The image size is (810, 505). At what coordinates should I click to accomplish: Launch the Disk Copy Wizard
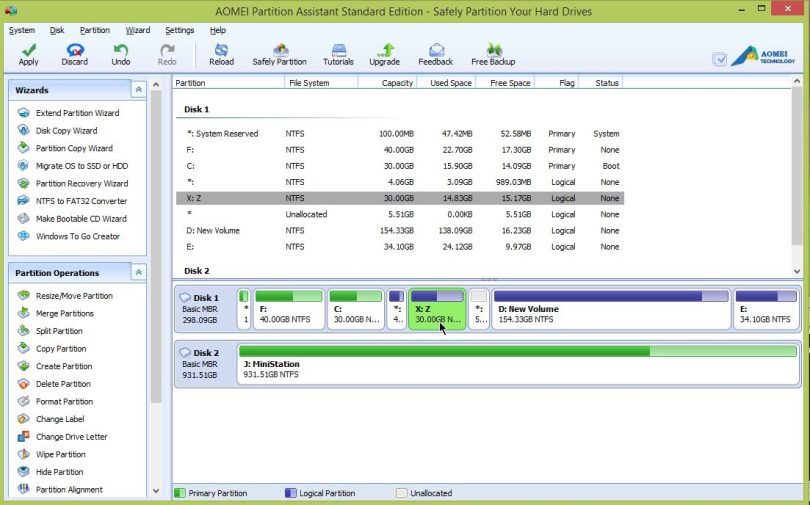tap(67, 131)
